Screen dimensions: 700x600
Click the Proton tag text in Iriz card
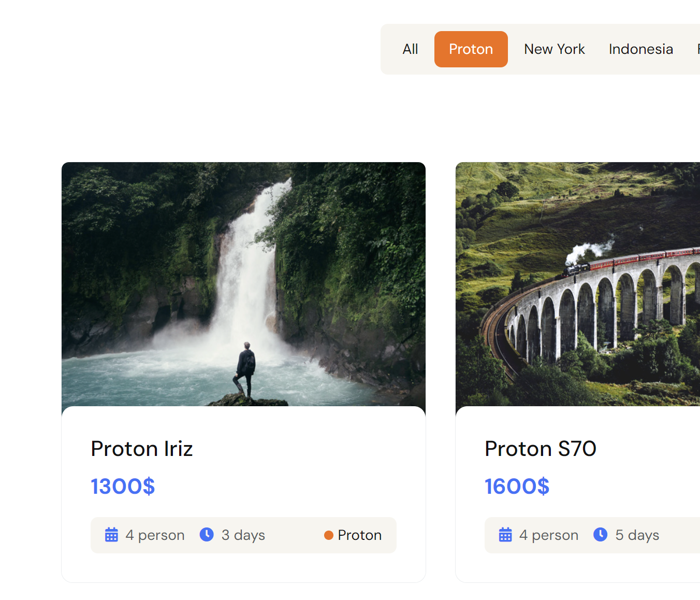coord(359,535)
